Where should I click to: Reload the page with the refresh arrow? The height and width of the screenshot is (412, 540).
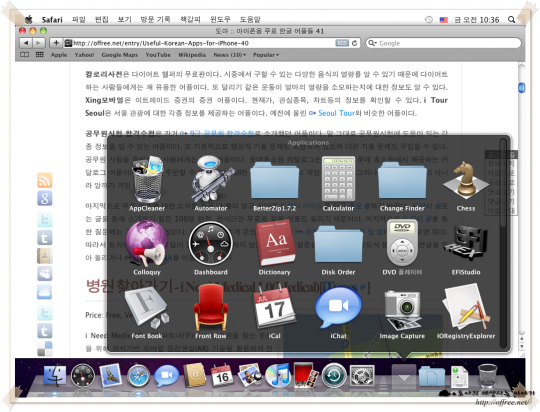[x=354, y=43]
